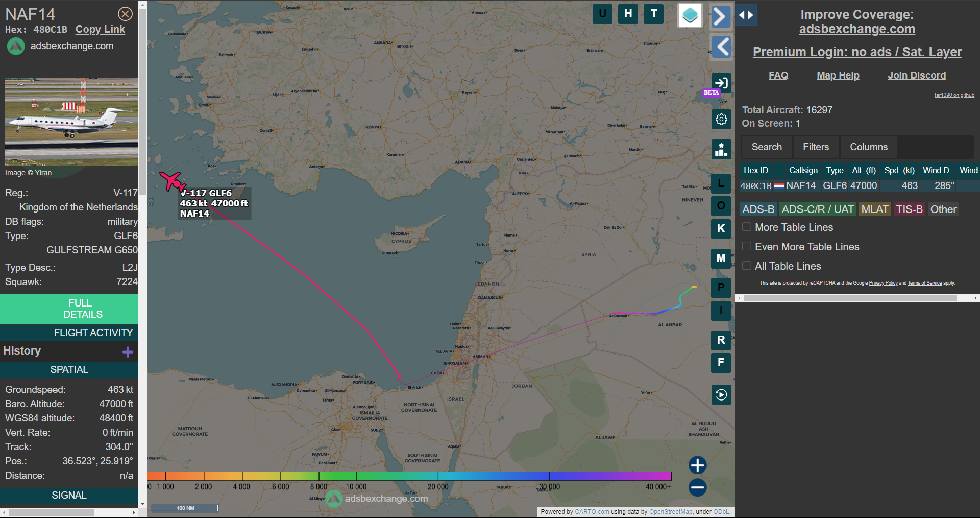Toggle the M map button

pos(721,258)
